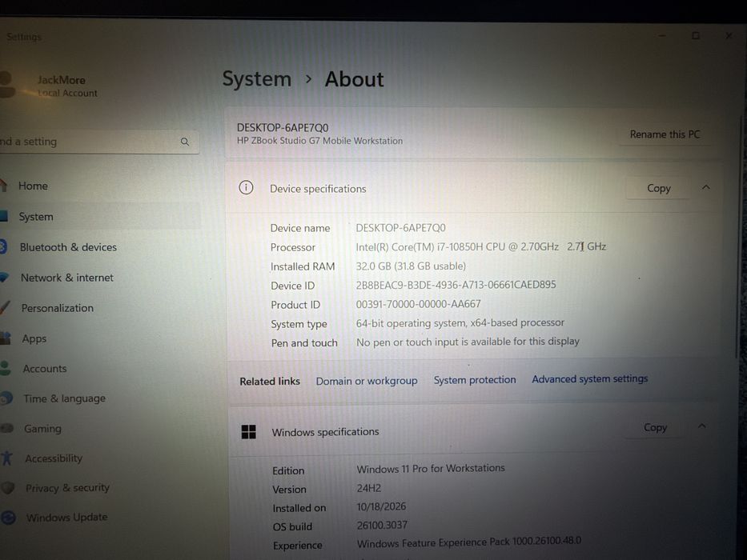
Task: Click the Privacy & security shield icon
Action: tap(8, 488)
